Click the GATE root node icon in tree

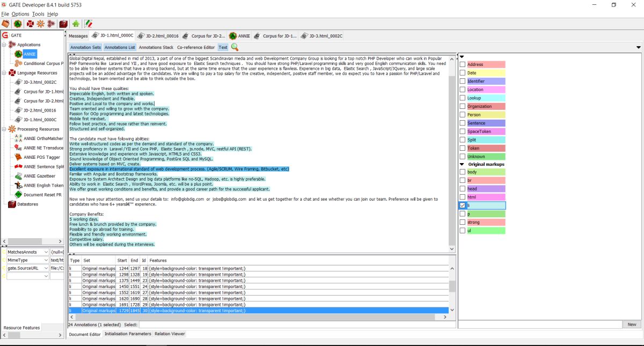(5, 35)
